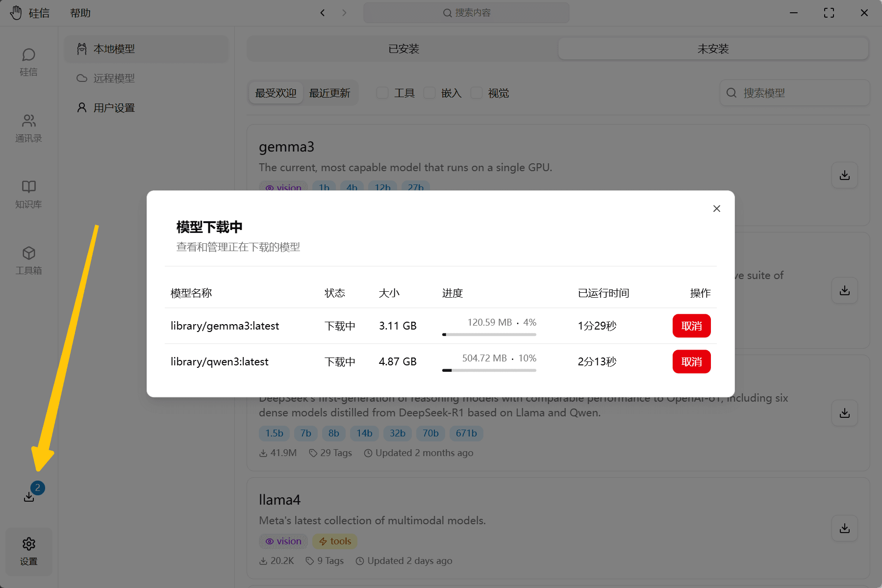Minimize the 硅信 window
This screenshot has width=882, height=588.
click(793, 13)
